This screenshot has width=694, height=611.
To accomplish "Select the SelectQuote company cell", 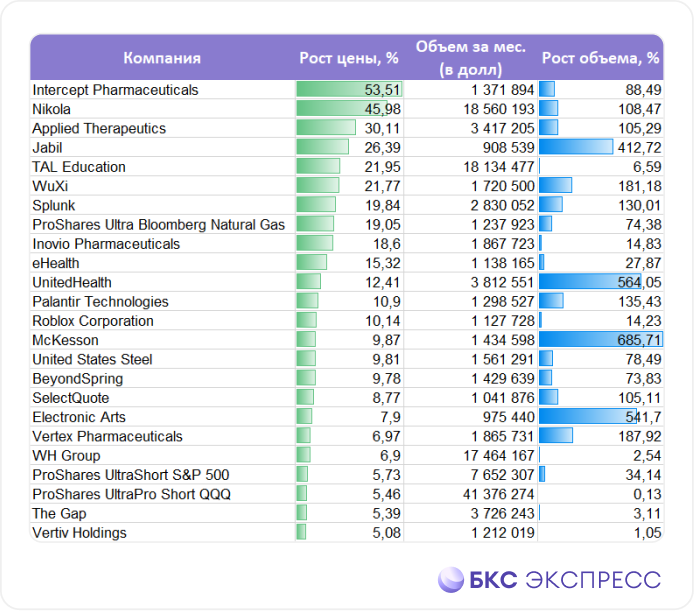I will [162, 398].
